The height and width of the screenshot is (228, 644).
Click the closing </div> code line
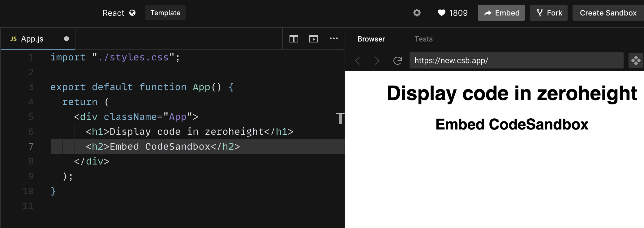click(92, 161)
